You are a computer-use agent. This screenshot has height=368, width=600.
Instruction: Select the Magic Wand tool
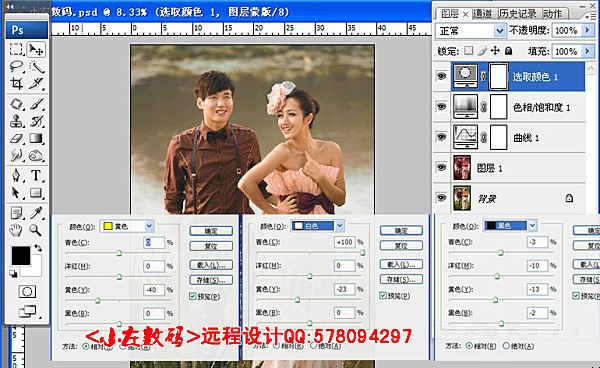tap(36, 67)
